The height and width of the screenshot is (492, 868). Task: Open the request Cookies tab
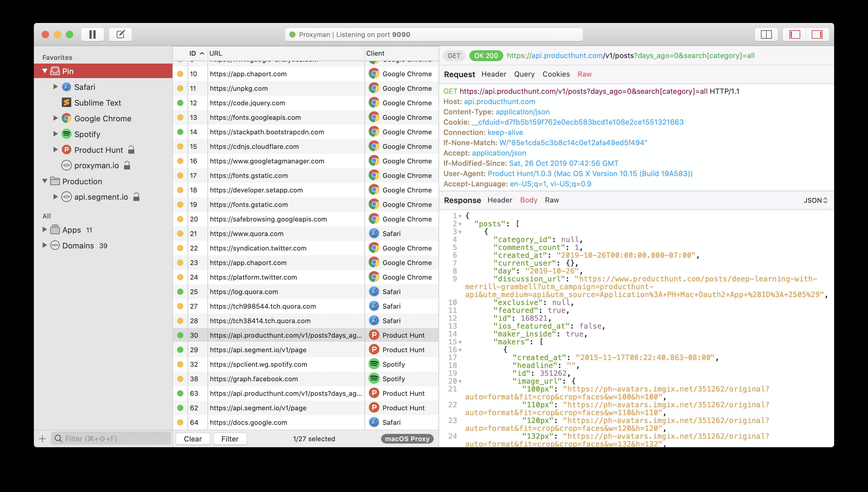click(556, 74)
